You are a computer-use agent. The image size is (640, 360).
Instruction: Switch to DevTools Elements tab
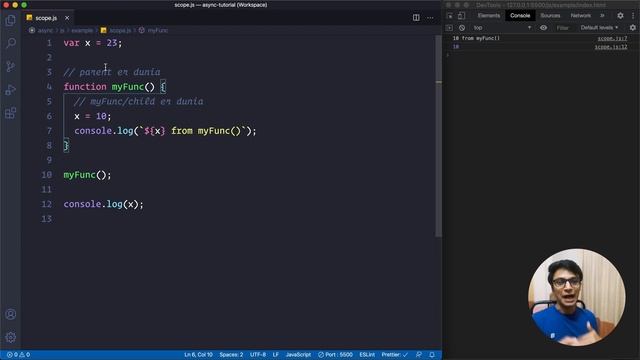pos(489,16)
